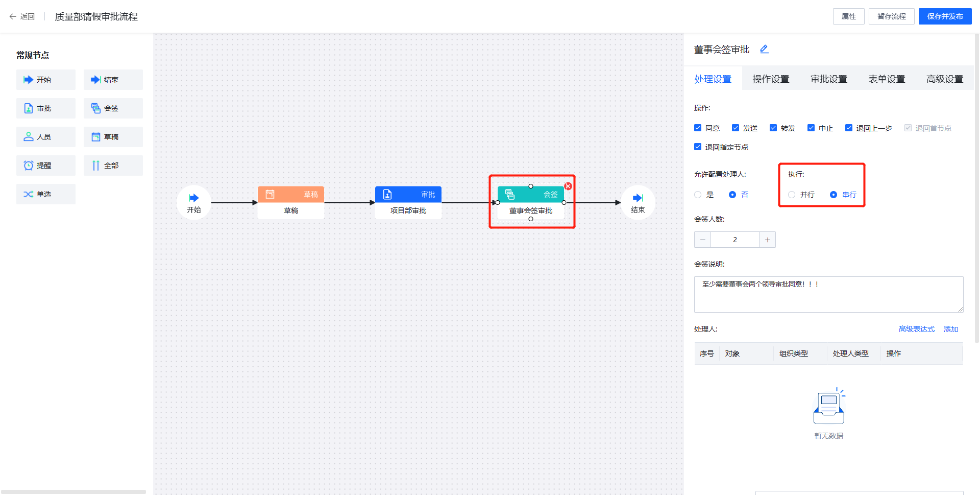Viewport: 980px width, 495px height.
Task: Open the 高级表达式 link
Action: coord(917,329)
